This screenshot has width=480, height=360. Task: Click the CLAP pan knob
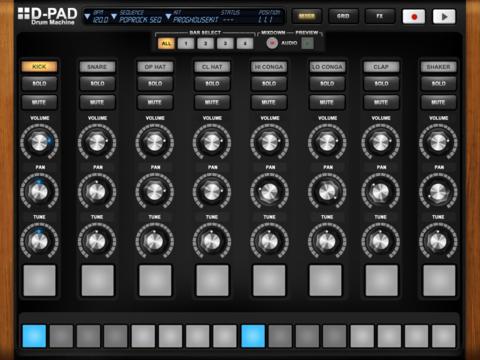coord(381,191)
